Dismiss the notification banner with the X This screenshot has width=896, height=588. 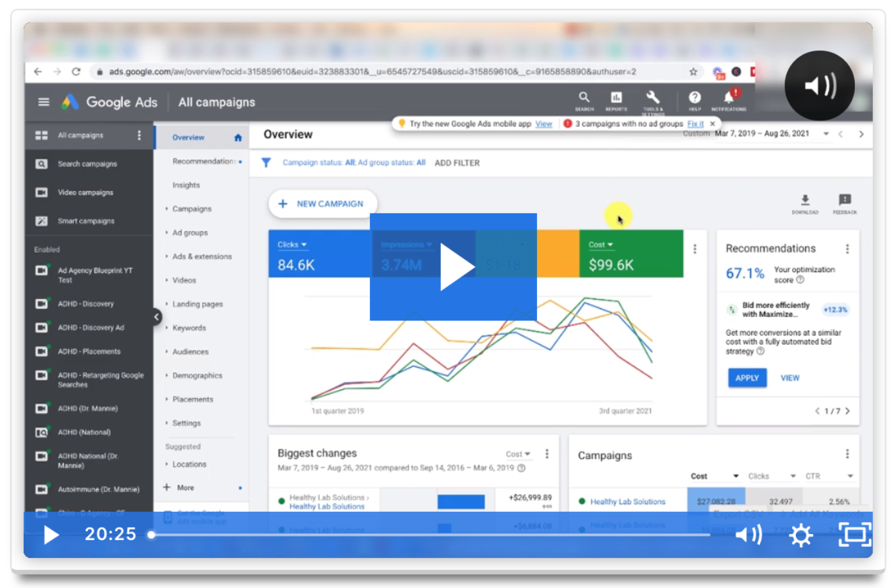712,124
